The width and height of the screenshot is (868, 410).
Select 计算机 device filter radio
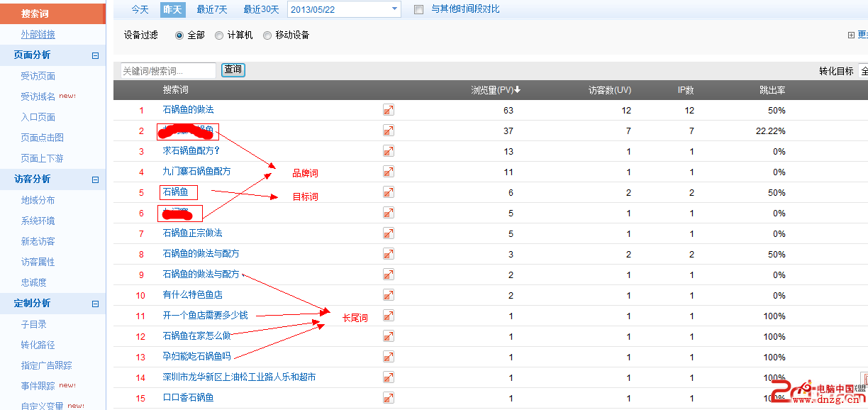219,35
